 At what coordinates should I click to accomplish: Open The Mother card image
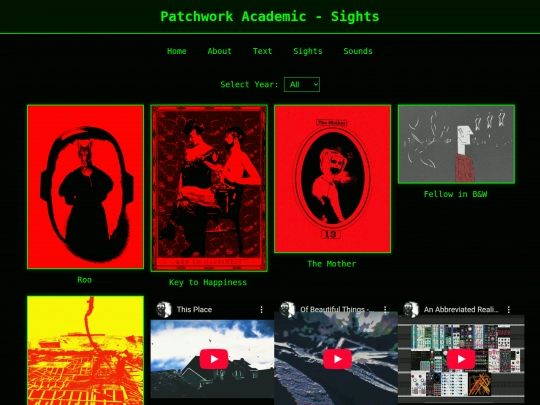pos(332,179)
